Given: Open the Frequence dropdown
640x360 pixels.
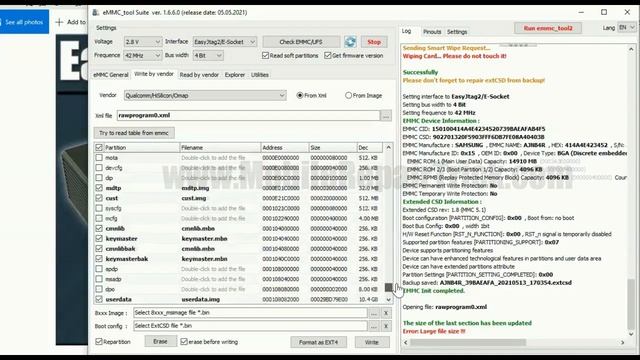Looking at the screenshot, I should click(142, 55).
